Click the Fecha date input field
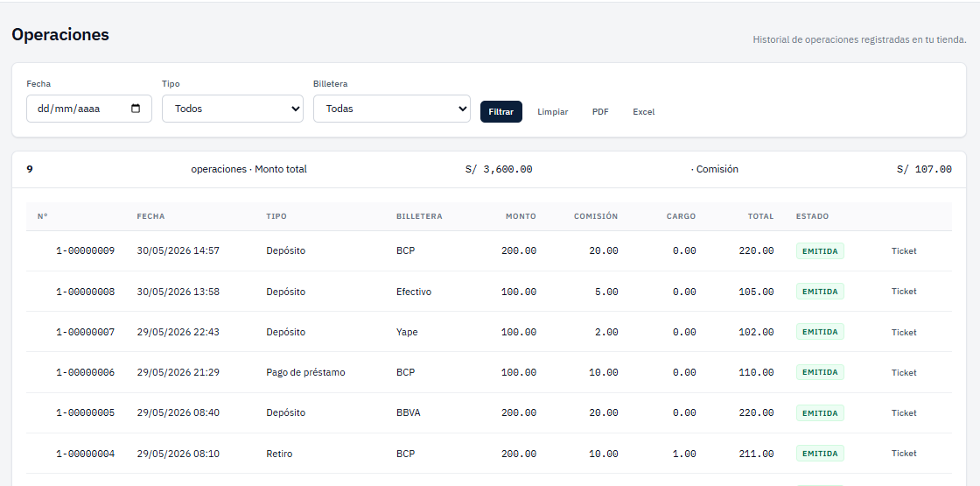The image size is (980, 486). tap(88, 109)
